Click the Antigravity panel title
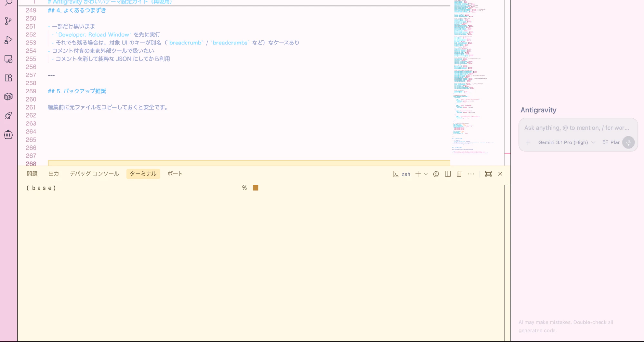Screen dimensions: 644x342 pyautogui.click(x=538, y=110)
